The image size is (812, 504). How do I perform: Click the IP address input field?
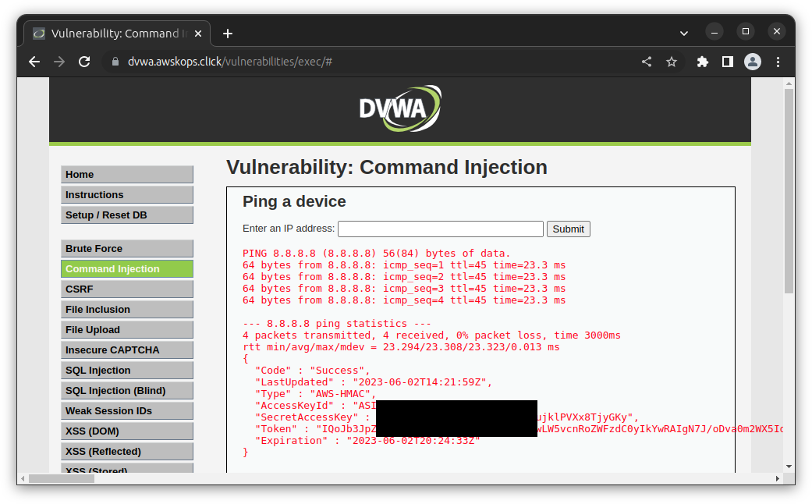click(441, 229)
